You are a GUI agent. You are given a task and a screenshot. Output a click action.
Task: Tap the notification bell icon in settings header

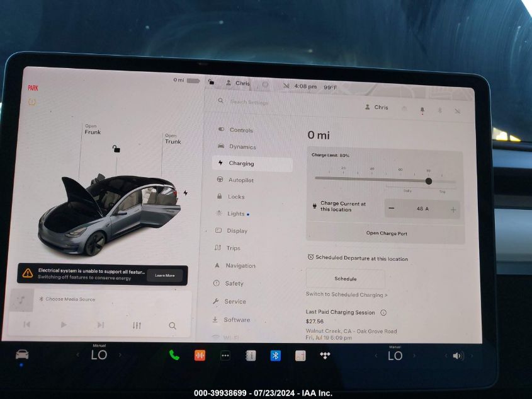tap(422, 109)
